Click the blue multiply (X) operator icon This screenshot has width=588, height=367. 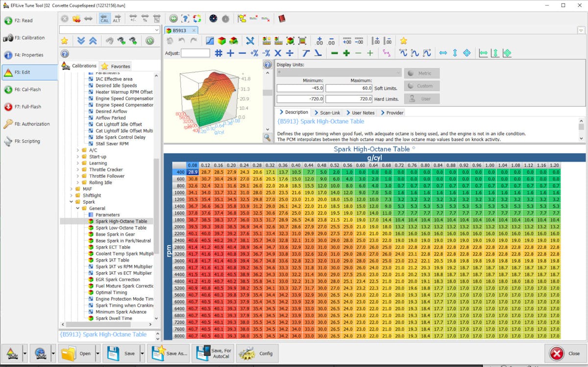278,53
